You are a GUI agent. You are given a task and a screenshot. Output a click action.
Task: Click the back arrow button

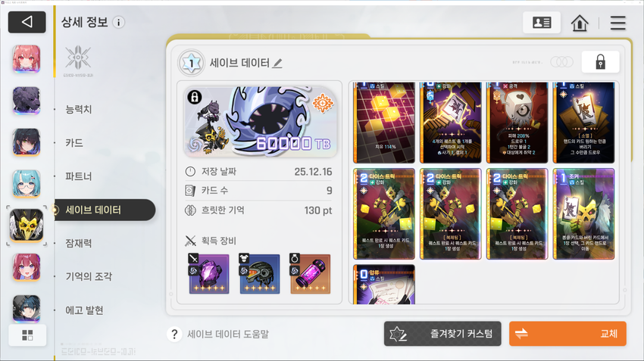[x=27, y=22]
